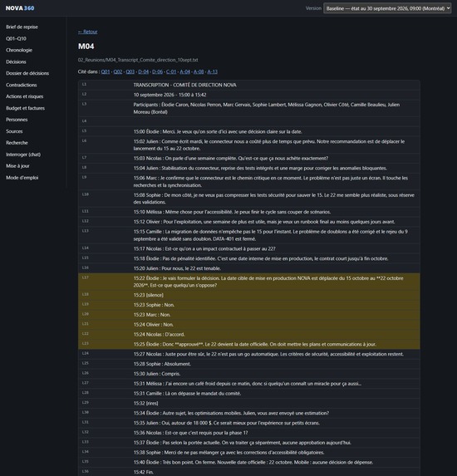Open Sources in the sidebar
The height and width of the screenshot is (476, 457).
tap(14, 131)
